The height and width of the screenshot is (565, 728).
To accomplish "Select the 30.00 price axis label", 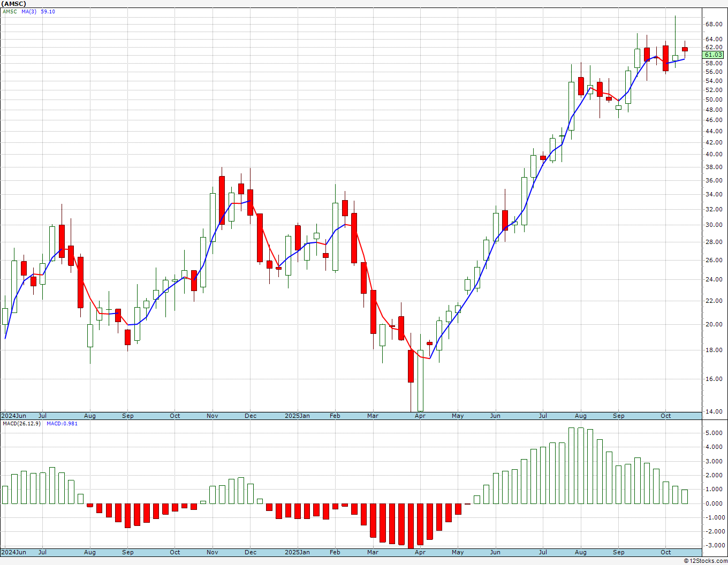I will click(714, 225).
